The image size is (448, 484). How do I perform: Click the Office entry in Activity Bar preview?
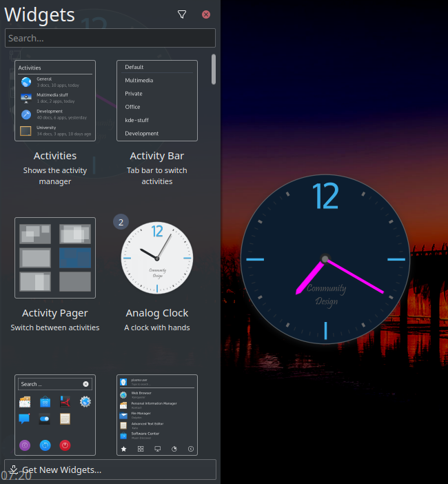pos(132,107)
